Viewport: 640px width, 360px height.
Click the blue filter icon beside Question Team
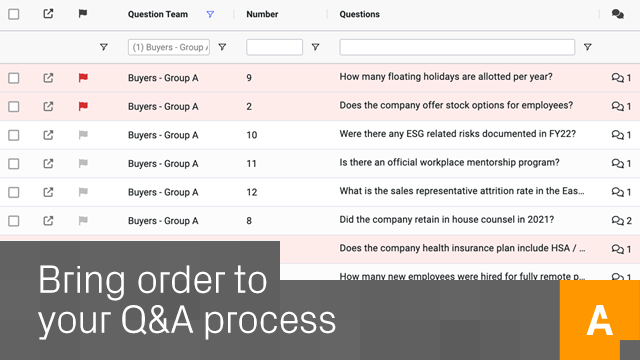tap(210, 14)
